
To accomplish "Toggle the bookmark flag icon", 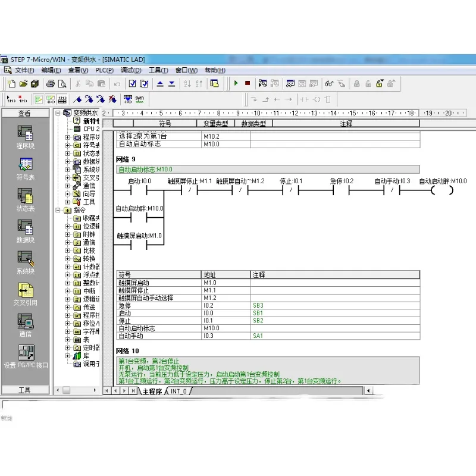I will pos(77,99).
